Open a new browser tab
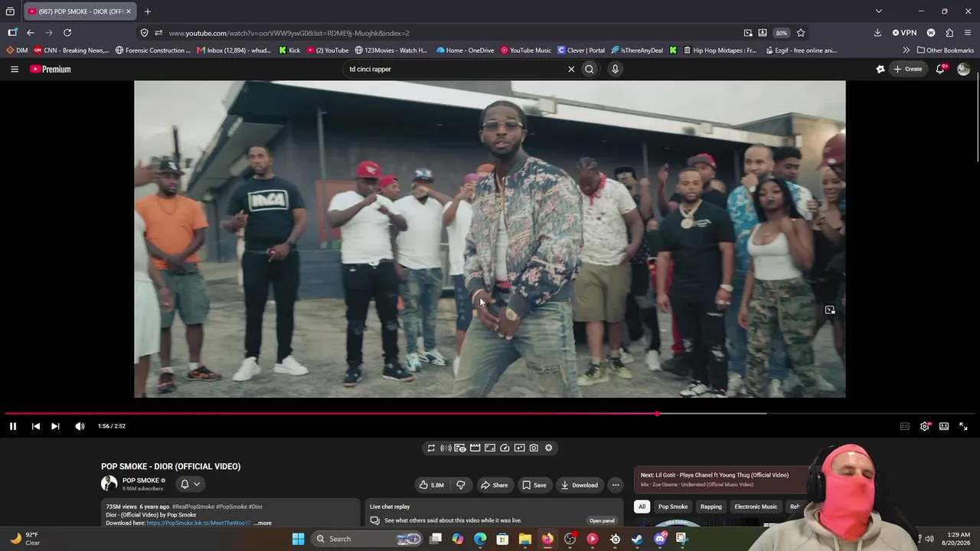This screenshot has width=980, height=551. tap(148, 11)
